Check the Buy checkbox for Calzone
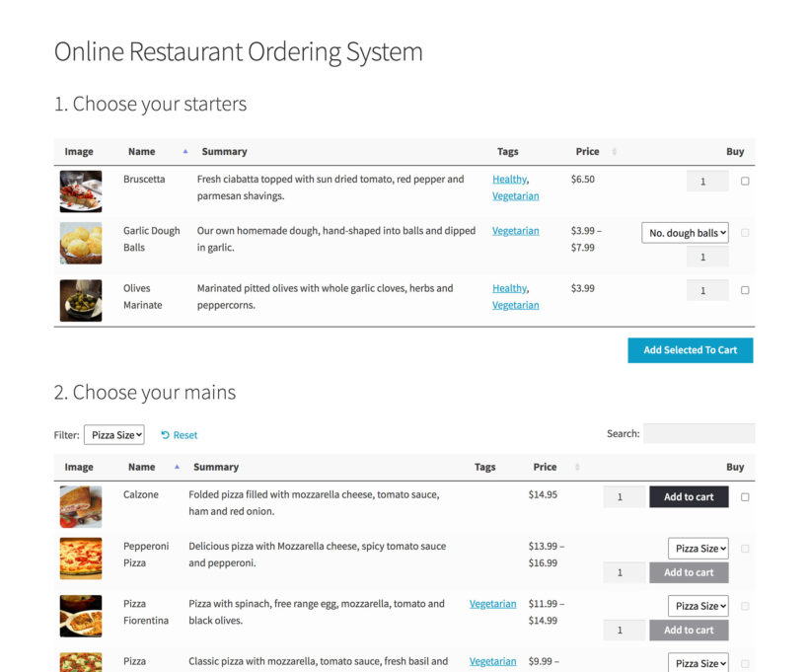The image size is (809, 672). pyautogui.click(x=746, y=496)
